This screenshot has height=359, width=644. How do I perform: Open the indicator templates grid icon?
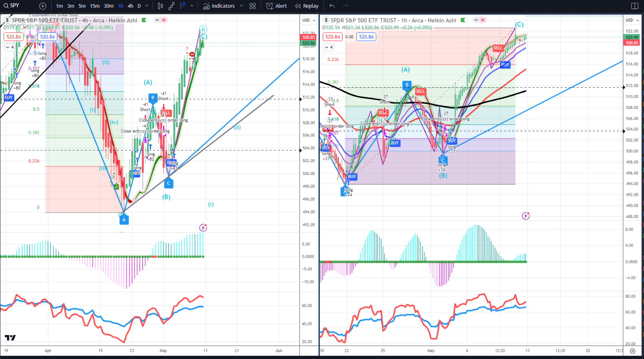[253, 6]
